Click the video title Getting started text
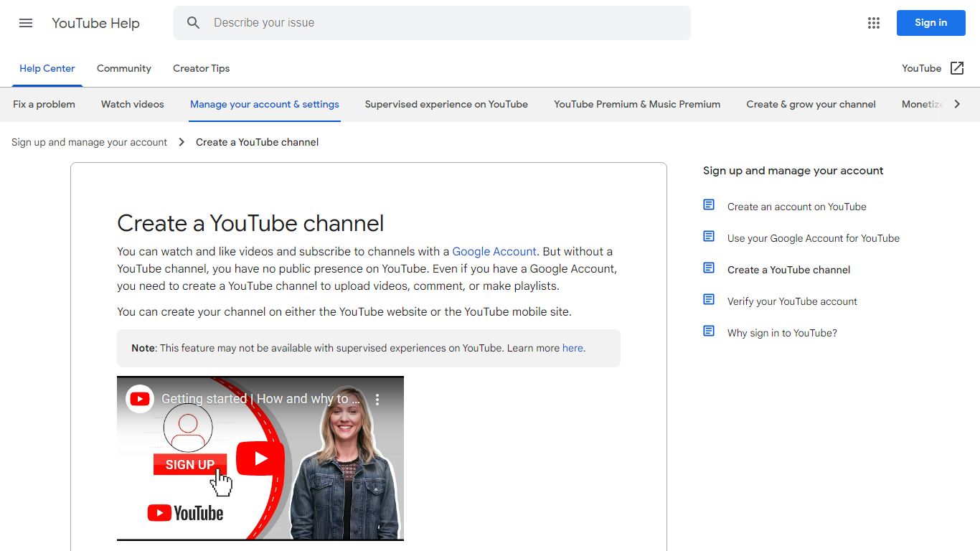This screenshot has height=551, width=980. tap(261, 399)
